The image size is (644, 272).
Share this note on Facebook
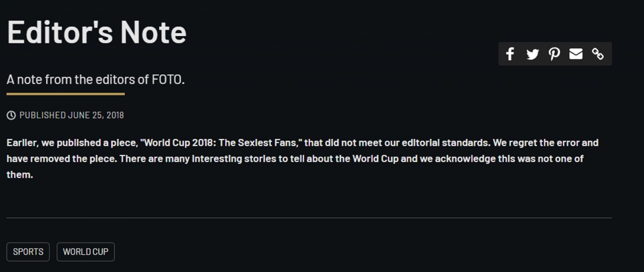[x=510, y=54]
